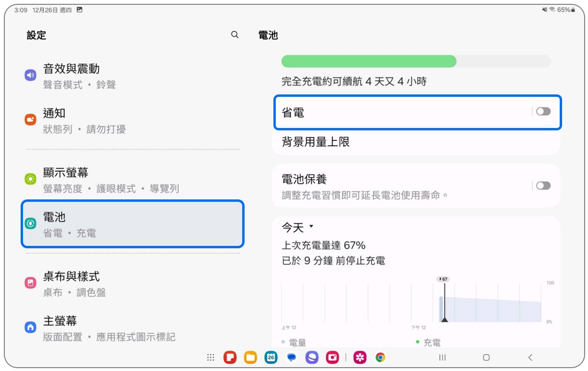Tap the search magnifier in 設定
Image resolution: width=588 pixels, height=371 pixels.
click(x=235, y=35)
